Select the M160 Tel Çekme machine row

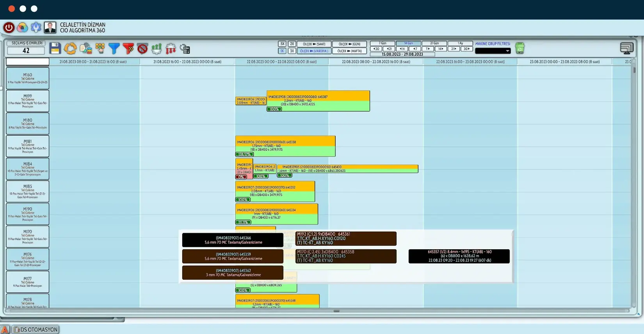coord(27,78)
